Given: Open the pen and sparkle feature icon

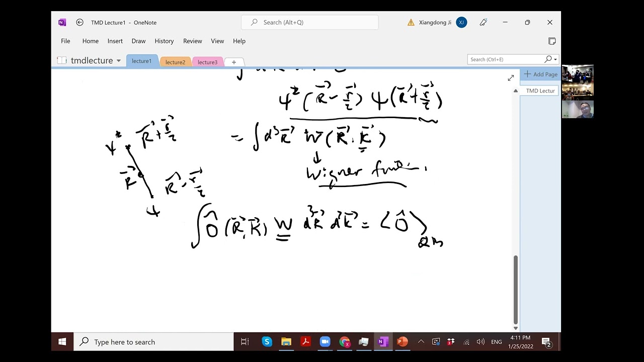Looking at the screenshot, I should click(x=484, y=22).
